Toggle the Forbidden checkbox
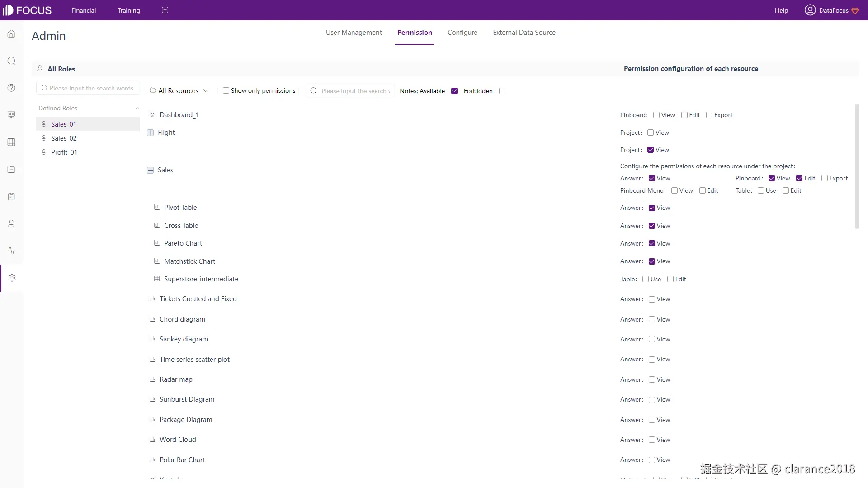This screenshot has height=488, width=868. [502, 91]
